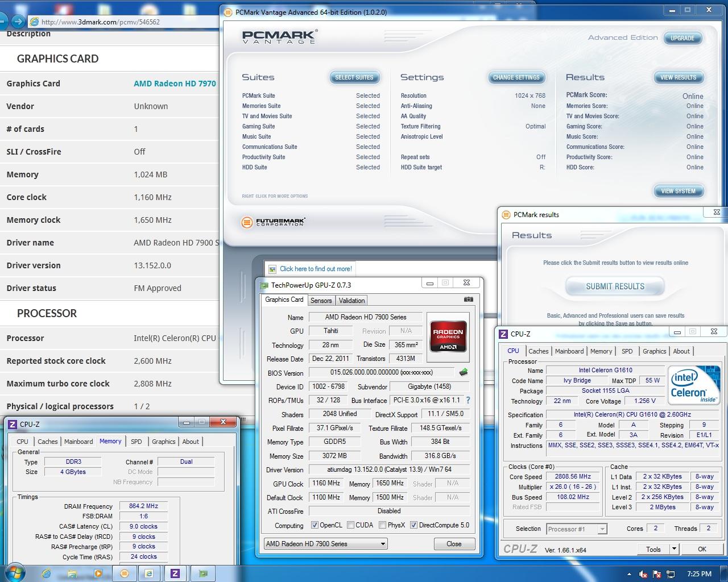This screenshot has height=582, width=728.
Task: Click the VIEW SYSTEM button
Action: pyautogui.click(x=678, y=191)
